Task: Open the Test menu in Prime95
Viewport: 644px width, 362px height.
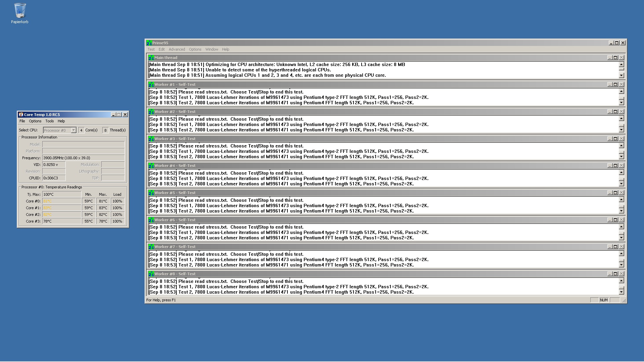Action: coord(151,49)
